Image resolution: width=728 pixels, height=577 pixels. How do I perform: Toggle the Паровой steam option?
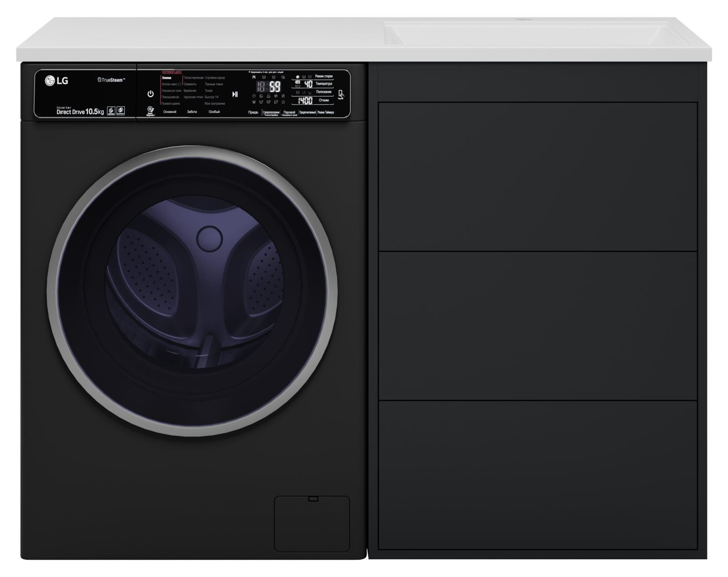289,112
